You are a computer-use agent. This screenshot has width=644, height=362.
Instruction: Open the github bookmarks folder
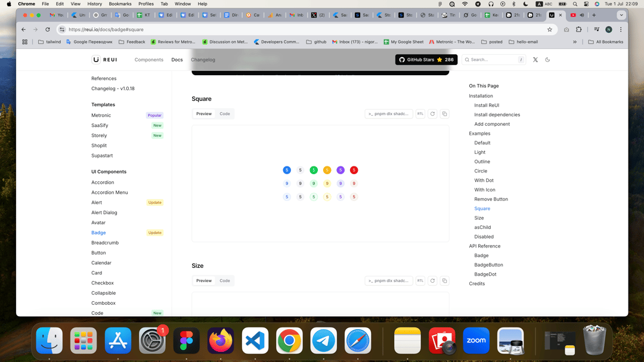coord(316,42)
